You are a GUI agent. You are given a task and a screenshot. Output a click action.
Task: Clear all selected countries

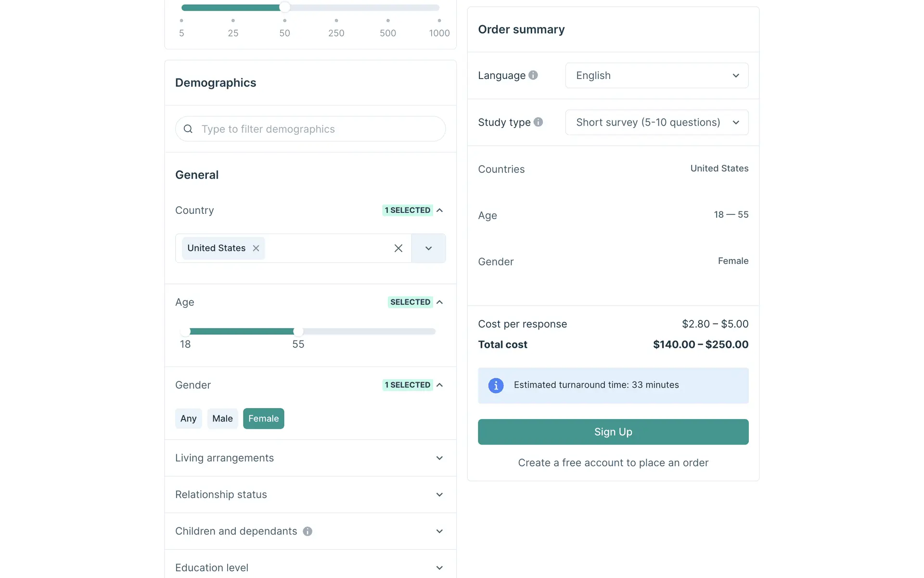398,248
